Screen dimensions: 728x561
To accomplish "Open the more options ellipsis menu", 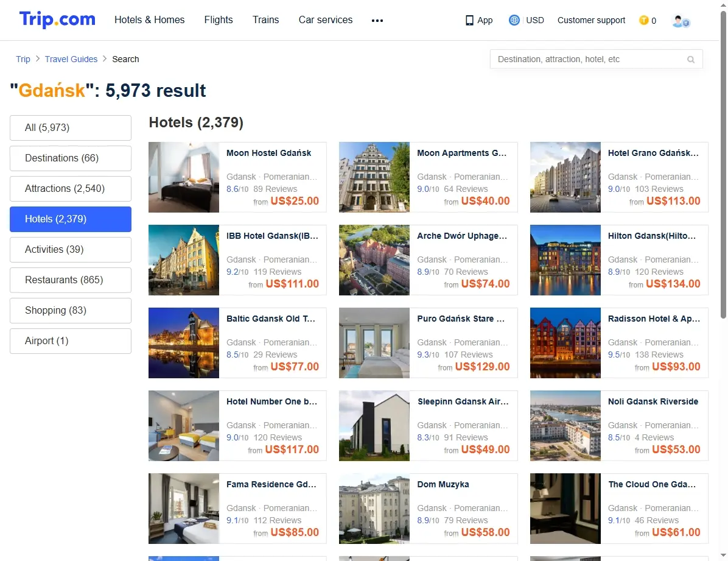I will point(377,21).
